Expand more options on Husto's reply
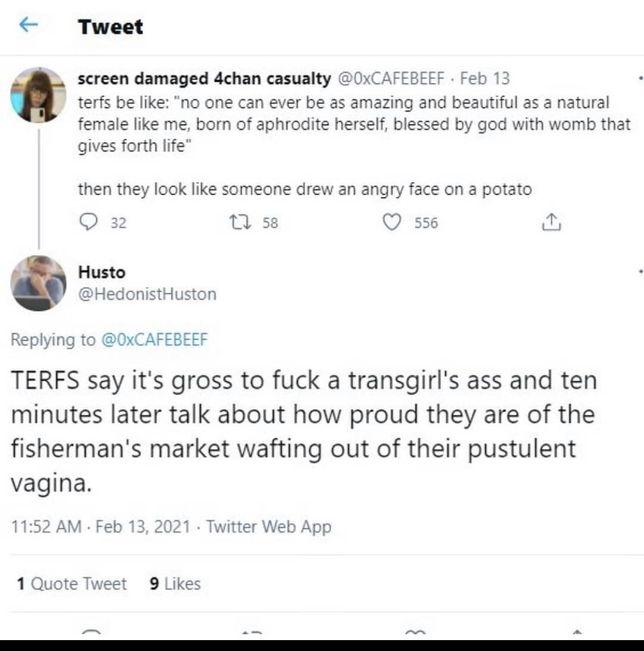Image resolution: width=644 pixels, height=651 pixels. click(640, 272)
